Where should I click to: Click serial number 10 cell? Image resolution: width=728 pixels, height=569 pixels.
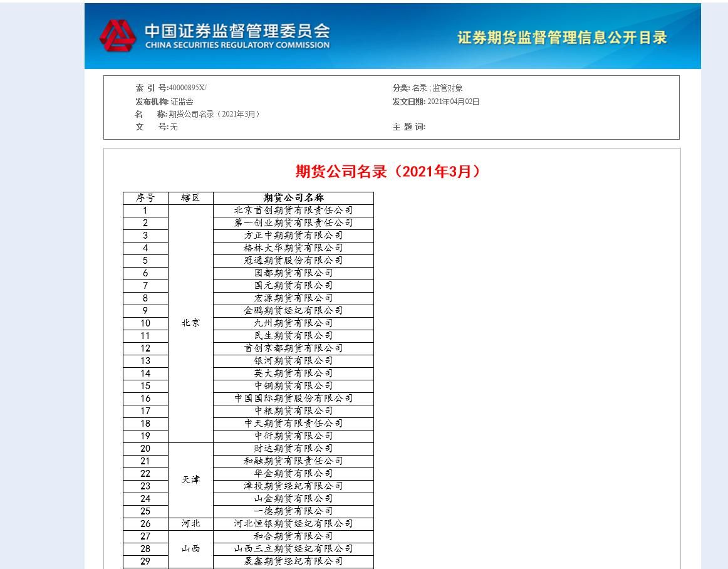[x=145, y=323]
